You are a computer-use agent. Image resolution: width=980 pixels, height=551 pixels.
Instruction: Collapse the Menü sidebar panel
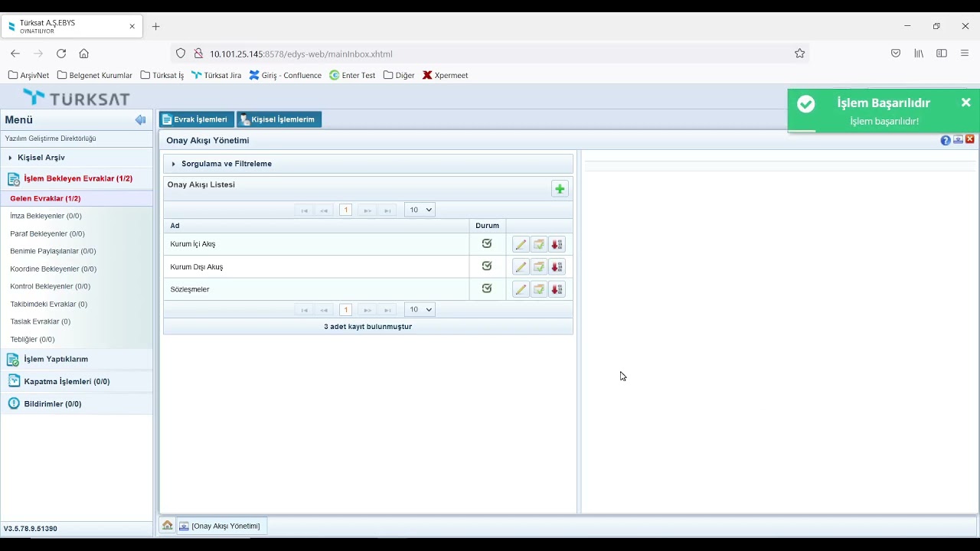coord(140,119)
